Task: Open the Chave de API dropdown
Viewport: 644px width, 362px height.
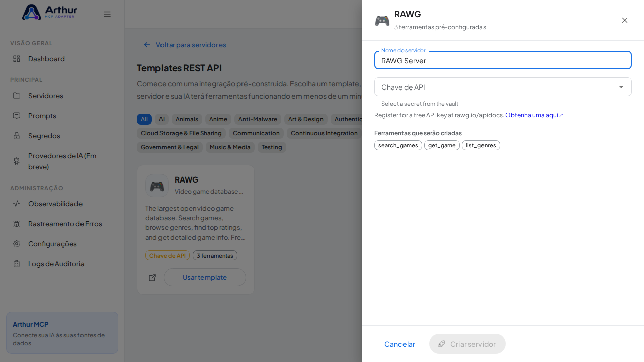Action: [x=503, y=87]
